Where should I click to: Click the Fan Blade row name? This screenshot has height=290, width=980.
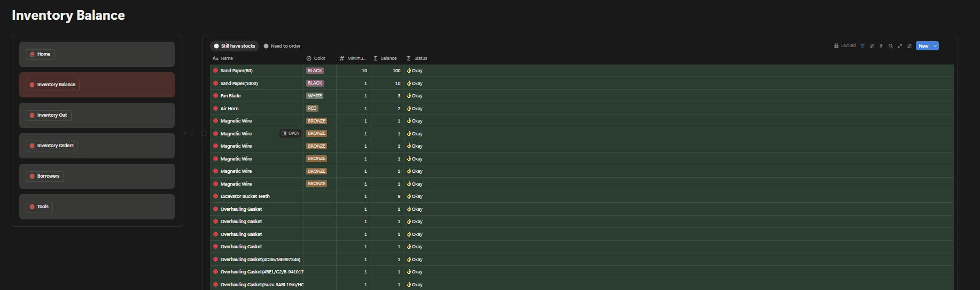tap(230, 96)
